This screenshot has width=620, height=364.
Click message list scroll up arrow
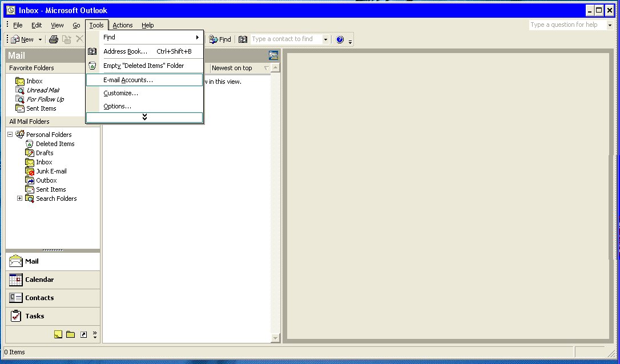[276, 67]
